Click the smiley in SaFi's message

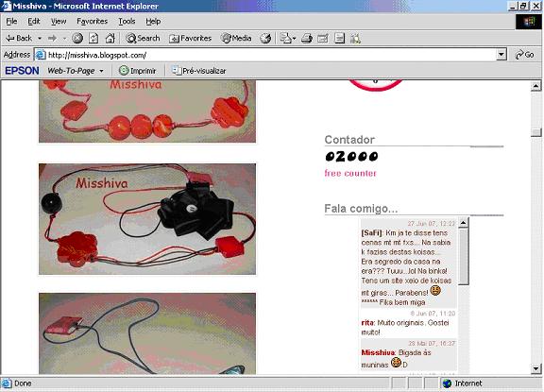pyautogui.click(x=435, y=290)
